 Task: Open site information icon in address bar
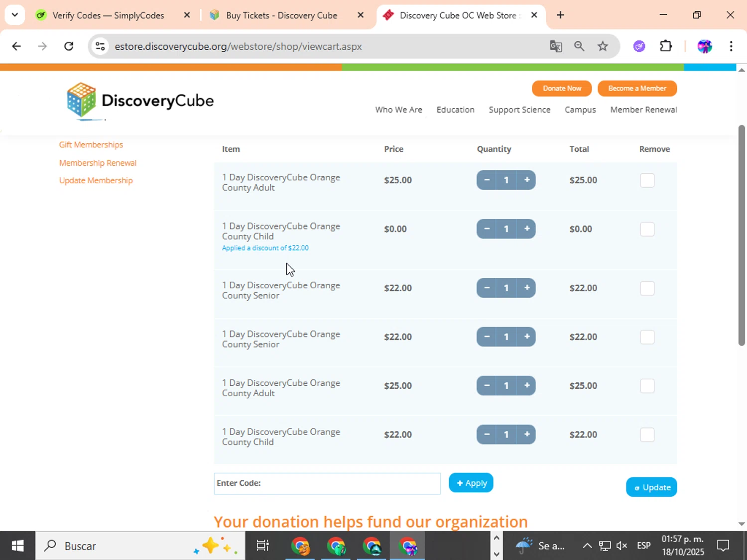(x=100, y=46)
